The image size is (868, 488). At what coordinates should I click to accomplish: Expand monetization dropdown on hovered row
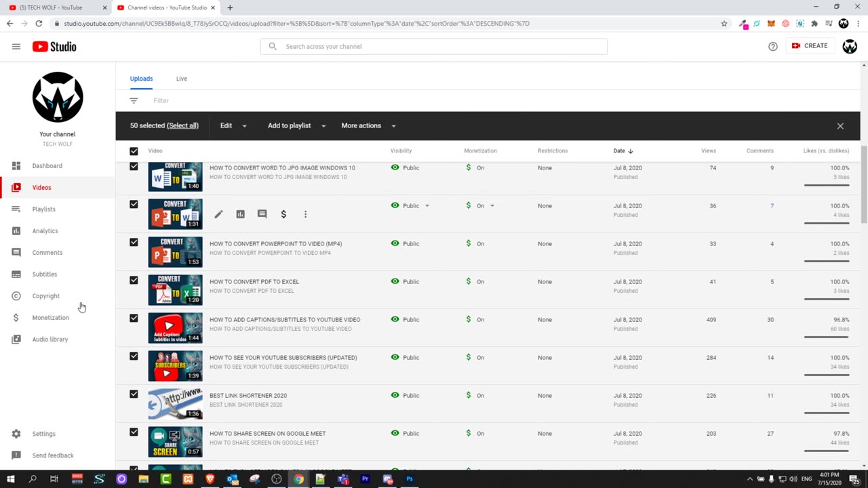pos(492,205)
